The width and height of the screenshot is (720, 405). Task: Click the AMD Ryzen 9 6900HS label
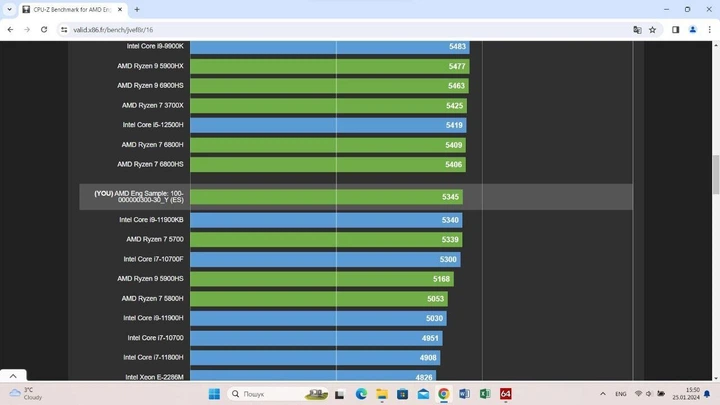[150, 85]
